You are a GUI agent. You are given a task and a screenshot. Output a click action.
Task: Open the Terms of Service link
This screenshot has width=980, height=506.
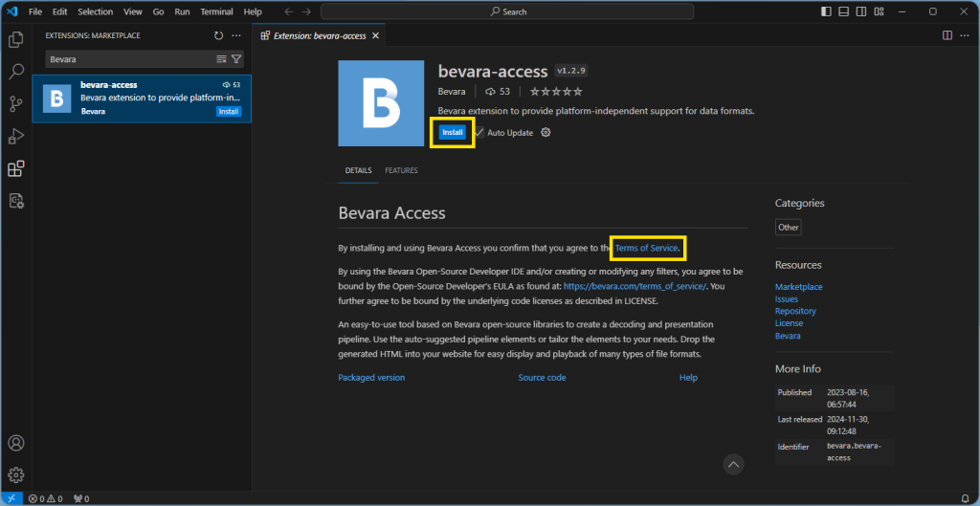pos(646,248)
